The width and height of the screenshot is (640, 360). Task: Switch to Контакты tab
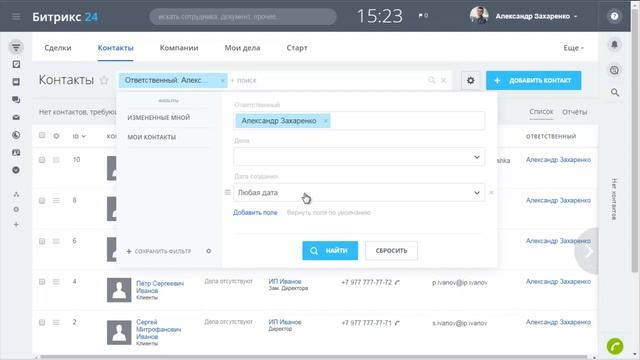pyautogui.click(x=116, y=48)
